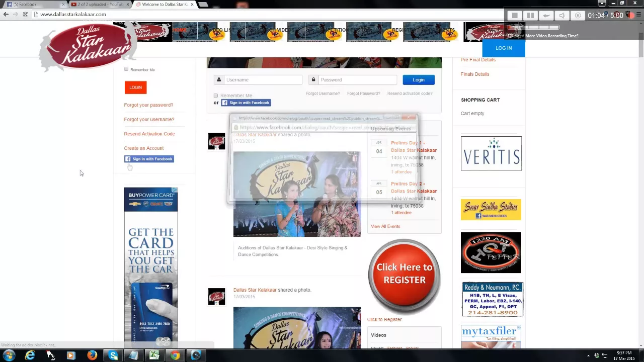The width and height of the screenshot is (644, 362).
Task: Click the mytaxfiler banner
Action: [x=491, y=336]
